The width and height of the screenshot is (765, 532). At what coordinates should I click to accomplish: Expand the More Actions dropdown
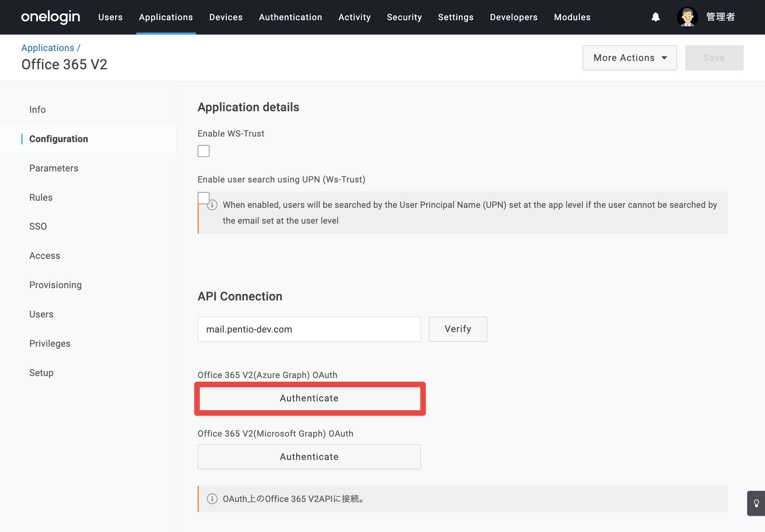click(x=630, y=58)
